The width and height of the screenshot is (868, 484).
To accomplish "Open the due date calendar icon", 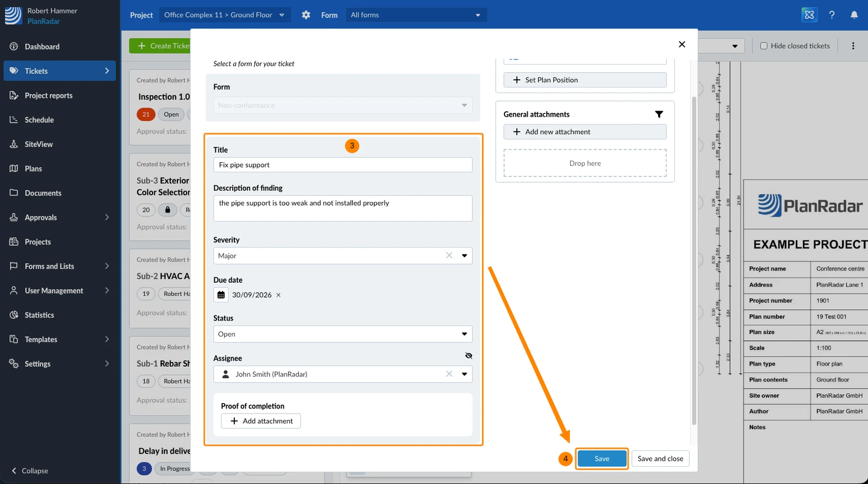I will tap(221, 295).
